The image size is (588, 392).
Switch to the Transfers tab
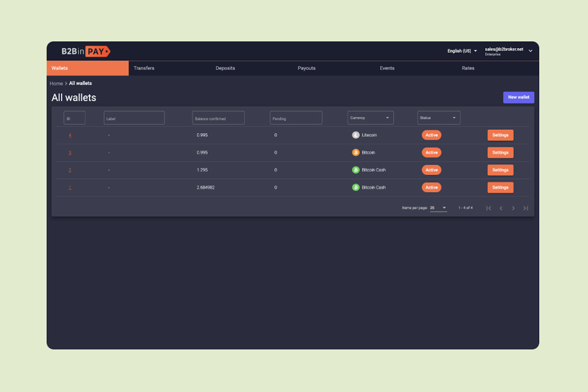[x=144, y=68]
